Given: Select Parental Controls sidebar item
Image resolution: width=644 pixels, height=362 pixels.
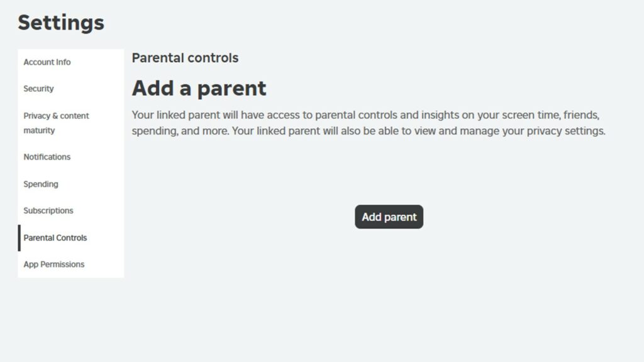Looking at the screenshot, I should click(55, 238).
